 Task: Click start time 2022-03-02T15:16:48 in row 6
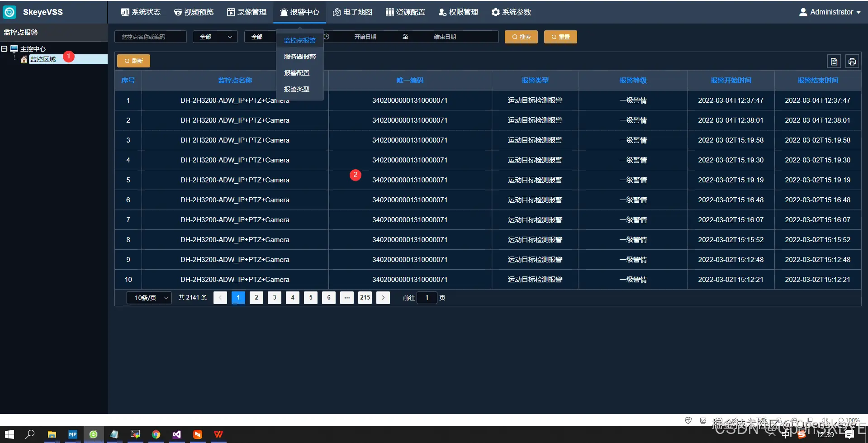(x=731, y=200)
